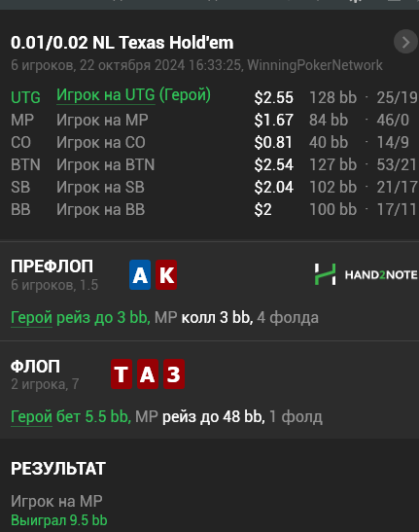Click the 'Герой' link in the preflop action
Screen dimensions: 419x532
coord(31,318)
